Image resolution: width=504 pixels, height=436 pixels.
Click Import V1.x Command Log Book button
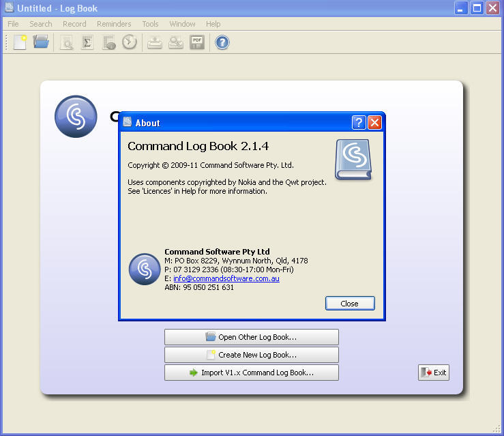[x=252, y=373]
